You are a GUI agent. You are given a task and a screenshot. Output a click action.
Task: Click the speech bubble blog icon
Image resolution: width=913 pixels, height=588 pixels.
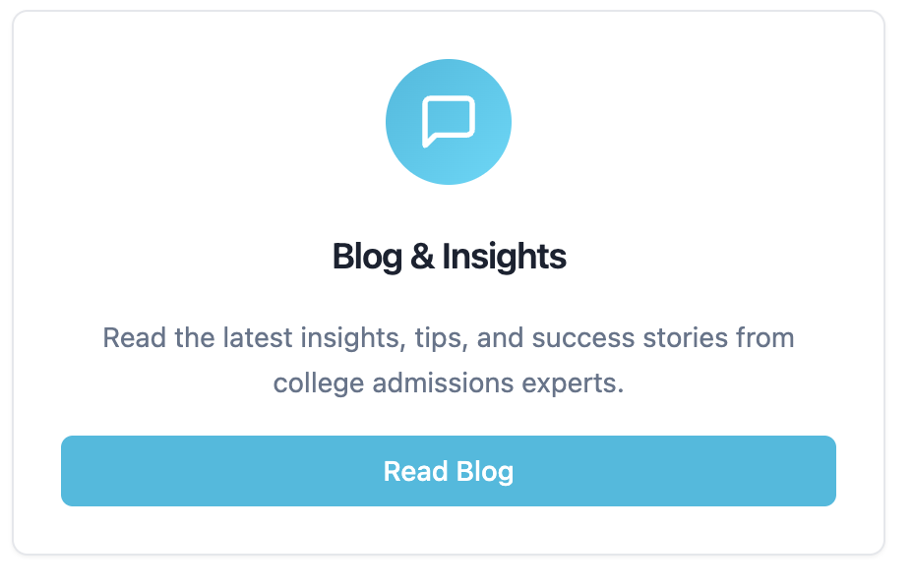tap(448, 121)
